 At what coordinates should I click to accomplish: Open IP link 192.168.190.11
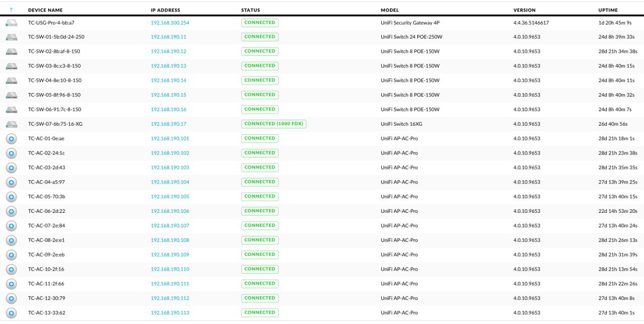(169, 37)
